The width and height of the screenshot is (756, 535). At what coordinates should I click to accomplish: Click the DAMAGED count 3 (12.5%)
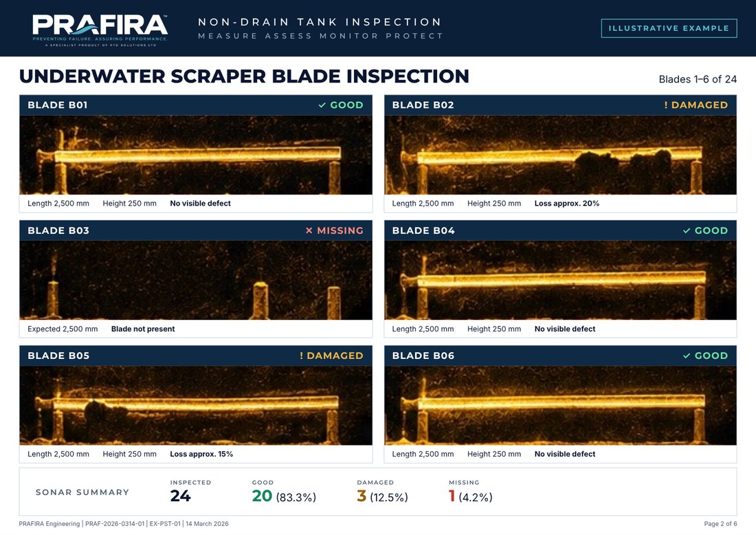[382, 496]
